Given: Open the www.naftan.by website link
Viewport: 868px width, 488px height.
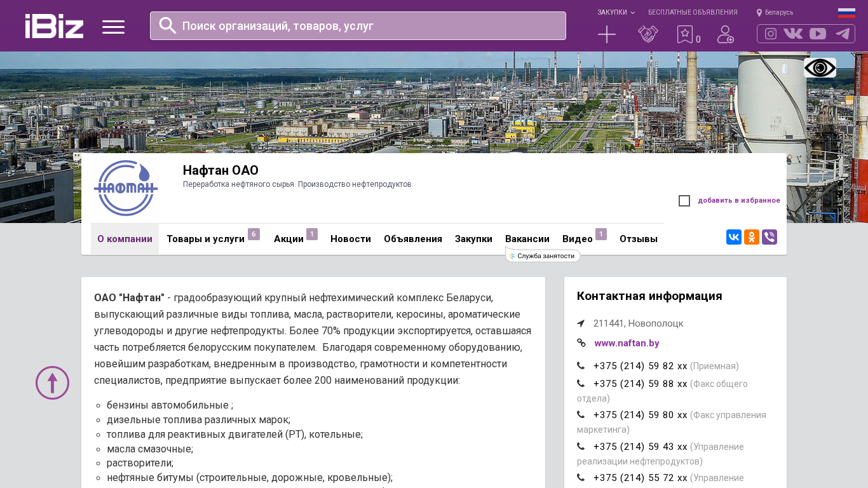Looking at the screenshot, I should (627, 343).
